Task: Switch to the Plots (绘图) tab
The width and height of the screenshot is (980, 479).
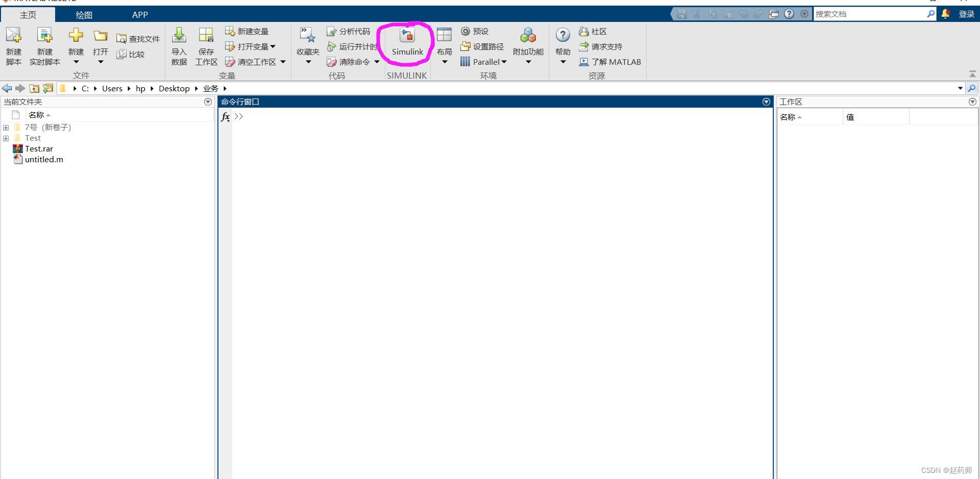Action: [84, 15]
